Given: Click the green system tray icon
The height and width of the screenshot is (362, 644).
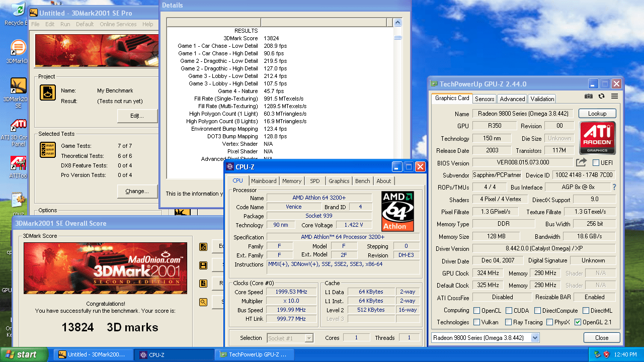Looking at the screenshot, I should coord(597,354).
